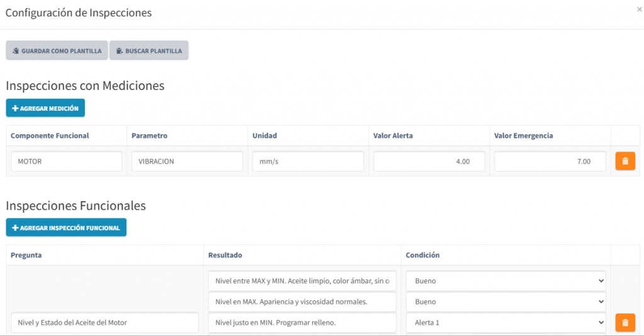Edit the MOTOR component field
Image resolution: width=644 pixels, height=336 pixels.
[x=66, y=162]
